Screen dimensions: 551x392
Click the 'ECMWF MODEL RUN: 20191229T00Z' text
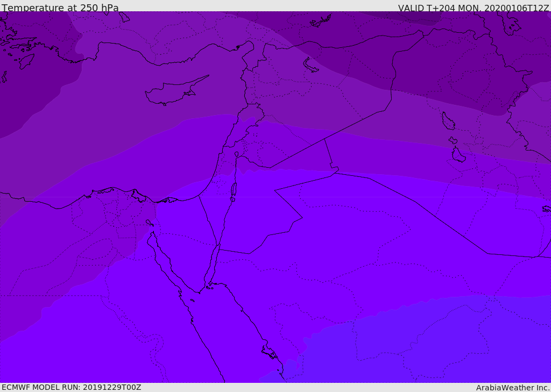pos(72,387)
